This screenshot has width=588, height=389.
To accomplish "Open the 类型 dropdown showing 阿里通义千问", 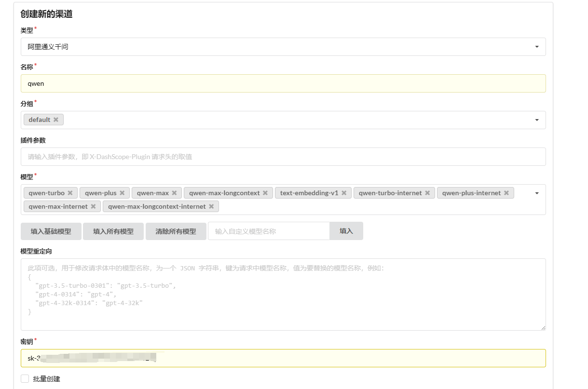I will [x=283, y=47].
